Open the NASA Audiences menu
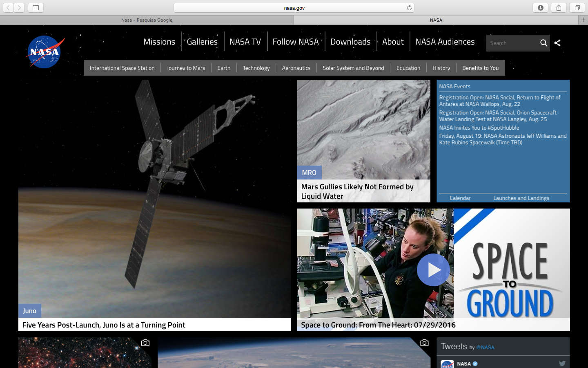588x368 pixels. pyautogui.click(x=445, y=42)
